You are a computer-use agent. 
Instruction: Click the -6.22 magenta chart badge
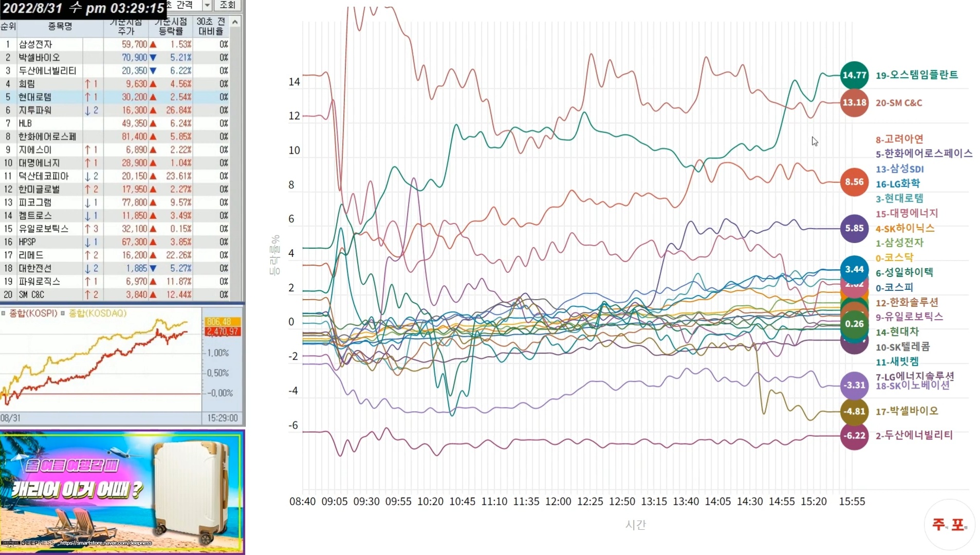click(854, 436)
